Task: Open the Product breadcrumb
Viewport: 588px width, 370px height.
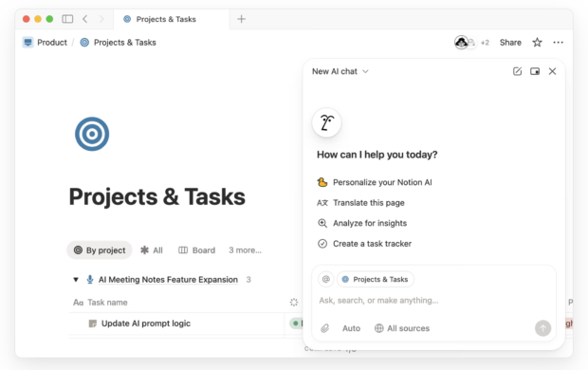Action: [45, 43]
